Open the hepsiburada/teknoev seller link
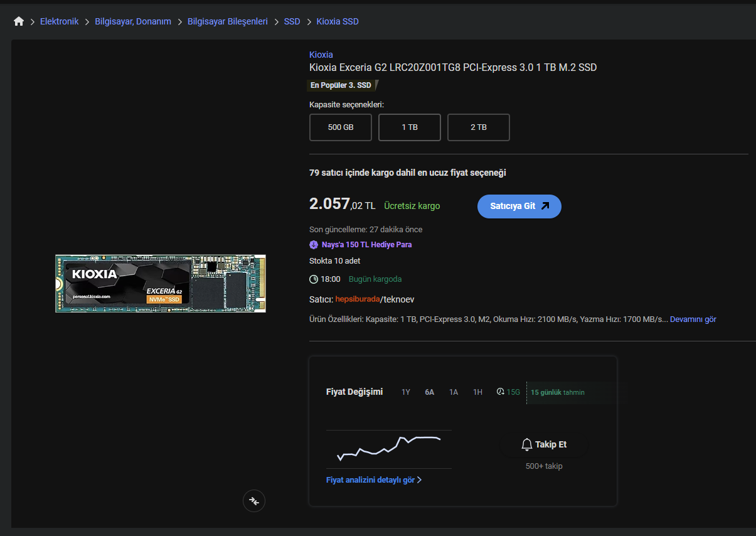756x536 pixels. click(x=375, y=300)
